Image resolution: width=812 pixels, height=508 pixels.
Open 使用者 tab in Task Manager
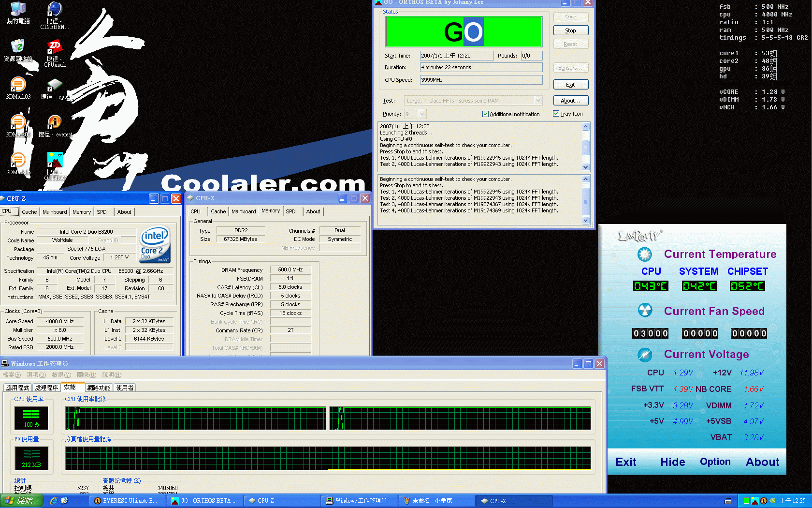pos(125,388)
